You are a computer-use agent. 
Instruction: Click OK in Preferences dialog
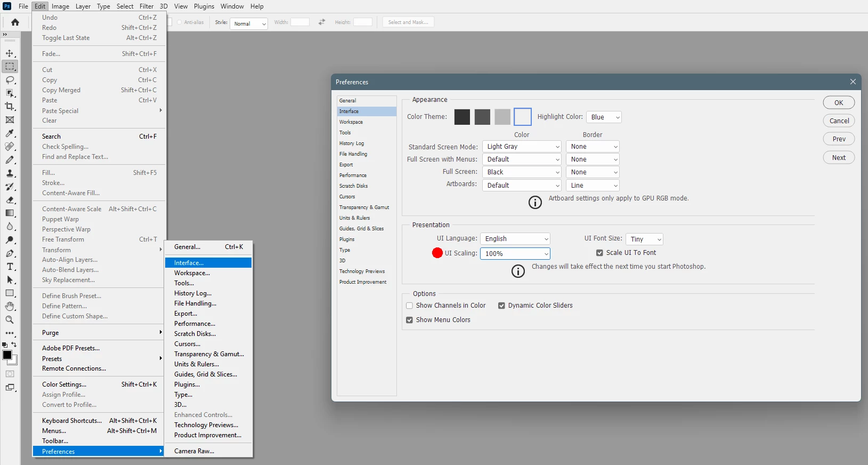click(839, 102)
